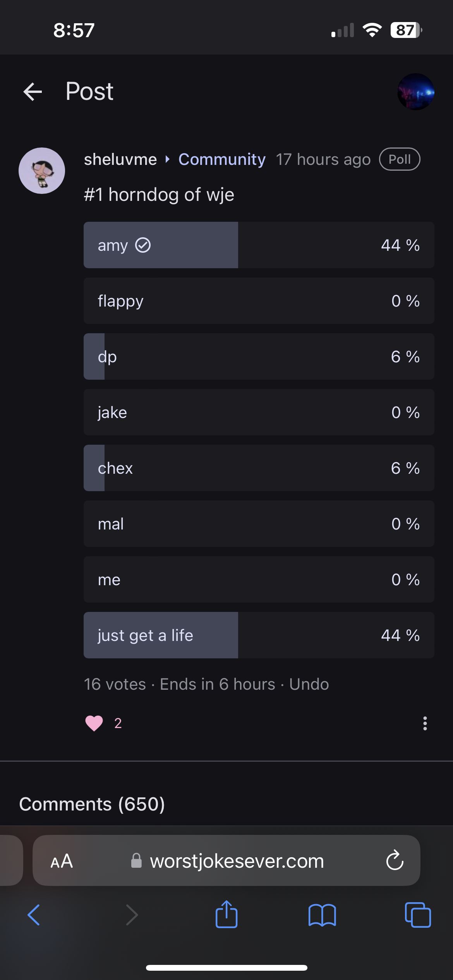Tap the sheluvme username
453x980 pixels.
coord(120,159)
